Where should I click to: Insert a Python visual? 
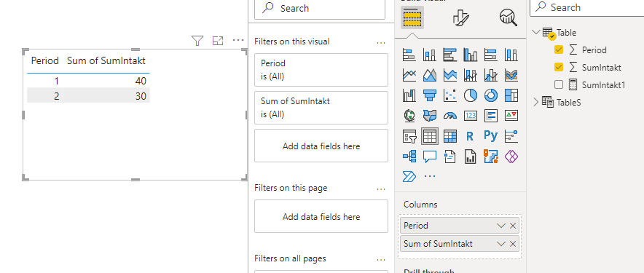(491, 136)
